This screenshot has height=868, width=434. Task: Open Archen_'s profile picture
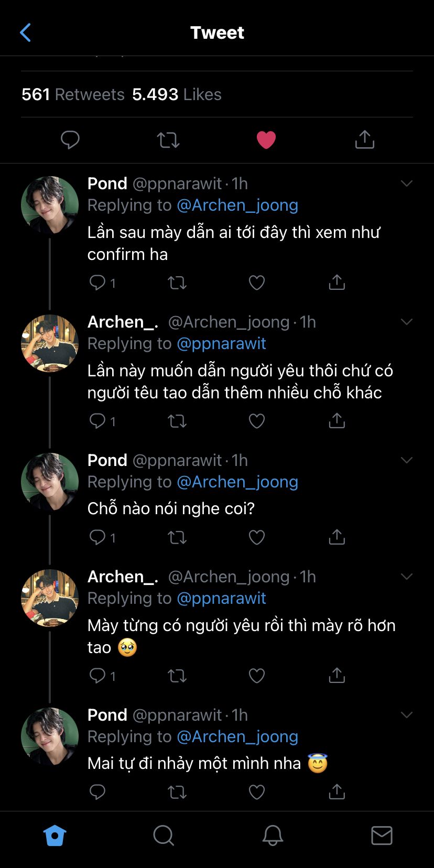tap(50, 343)
